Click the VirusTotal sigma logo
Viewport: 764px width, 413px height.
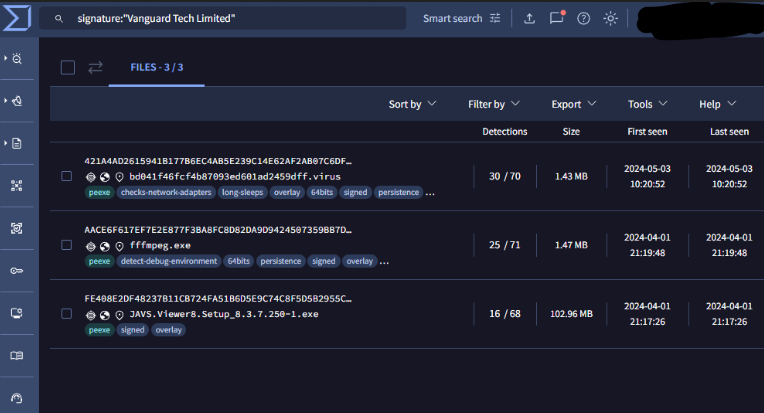[17, 18]
